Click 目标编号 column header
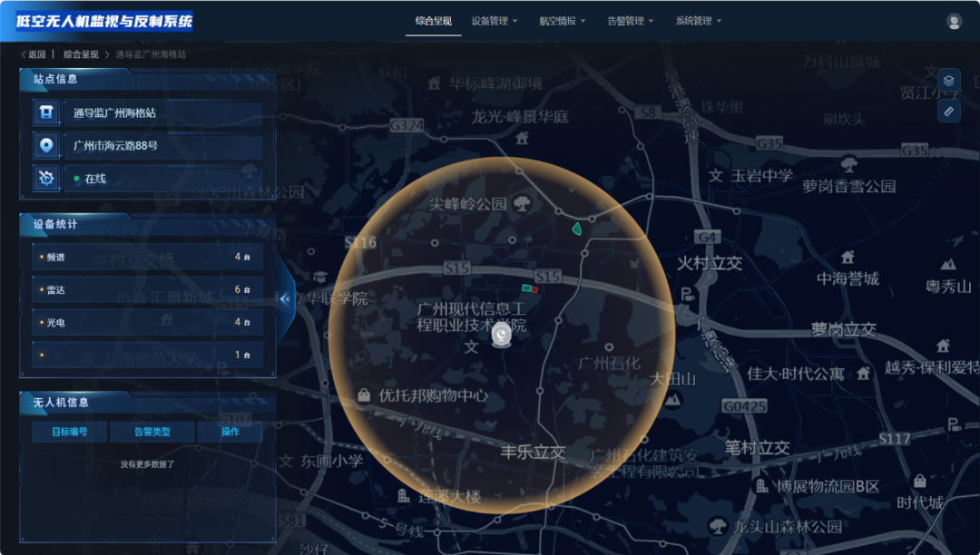 tap(69, 432)
